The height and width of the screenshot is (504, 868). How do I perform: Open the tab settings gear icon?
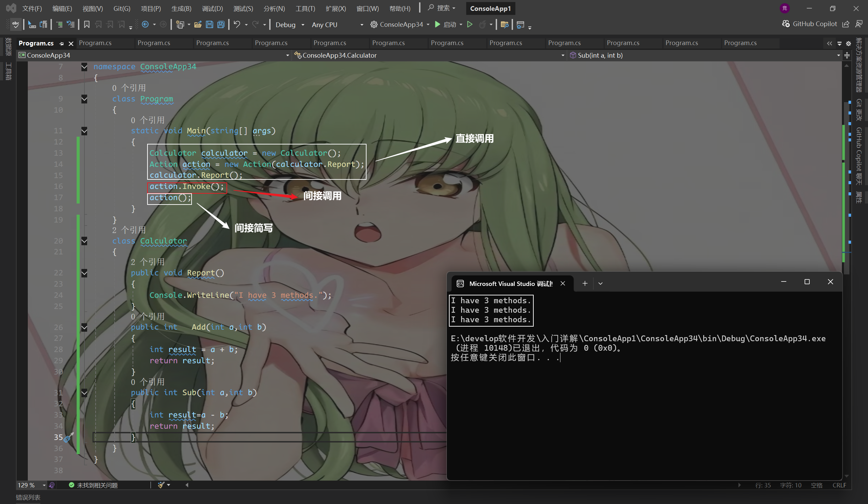coord(848,43)
